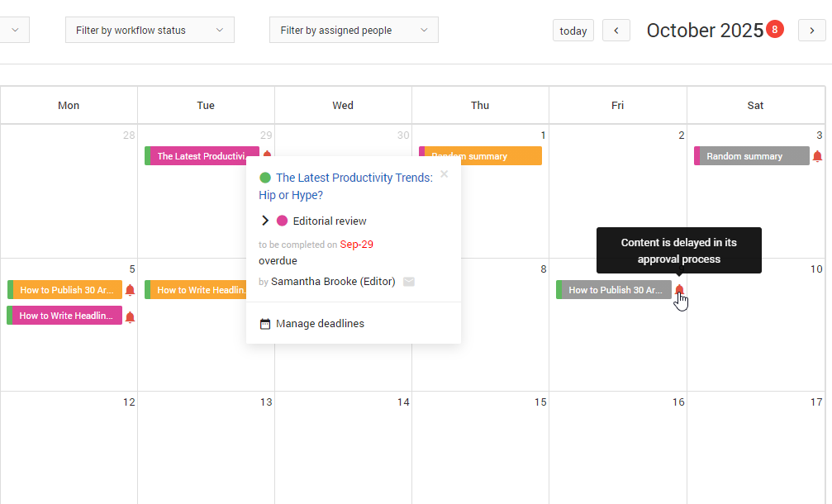Open Filter by assigned people dropdown
The width and height of the screenshot is (832, 504).
(x=354, y=31)
